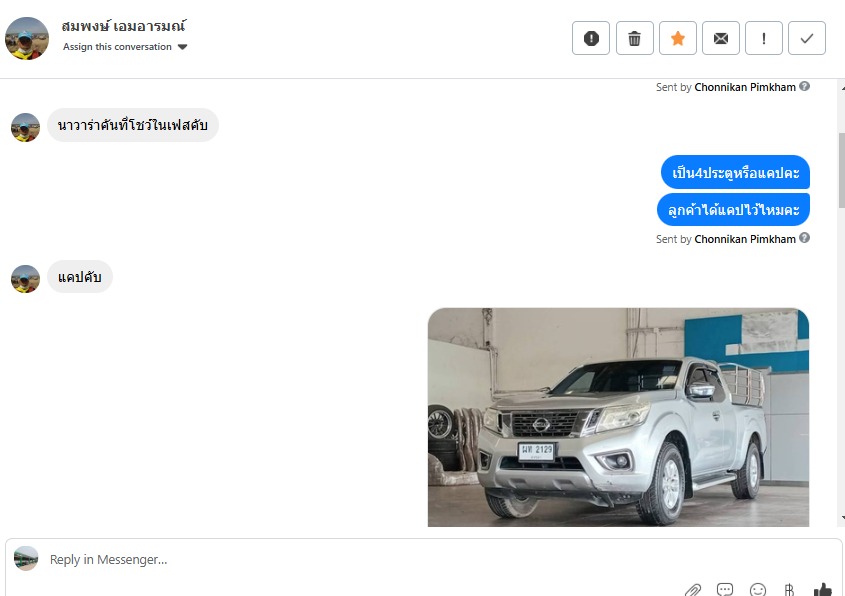The width and height of the screenshot is (845, 596).
Task: Flag the conversation with the exclamation mark priority button
Action: 764,38
